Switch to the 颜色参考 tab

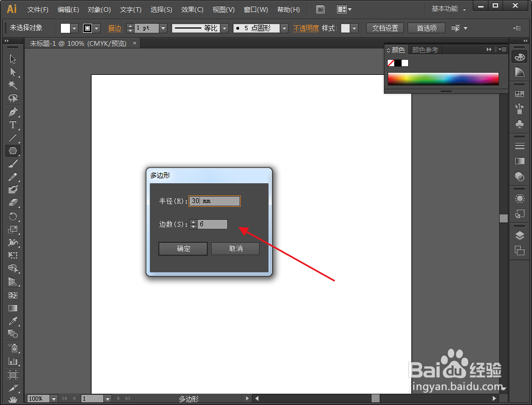coord(425,50)
